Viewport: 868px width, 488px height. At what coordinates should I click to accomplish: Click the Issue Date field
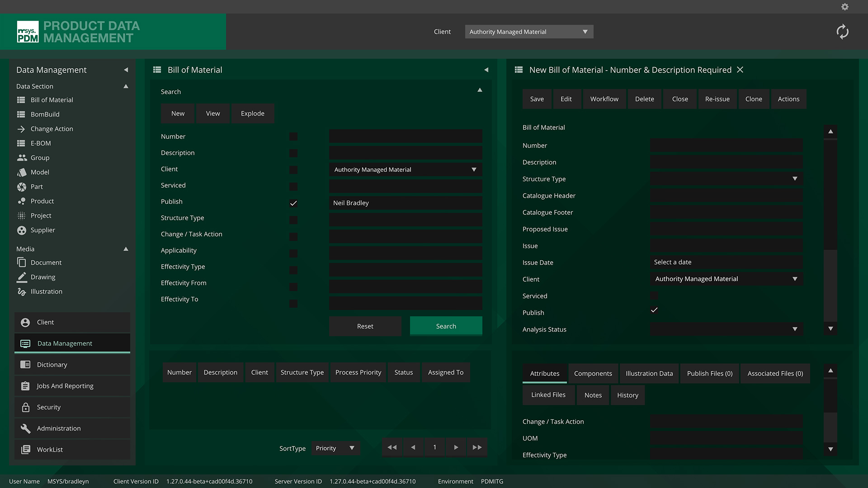click(x=726, y=262)
